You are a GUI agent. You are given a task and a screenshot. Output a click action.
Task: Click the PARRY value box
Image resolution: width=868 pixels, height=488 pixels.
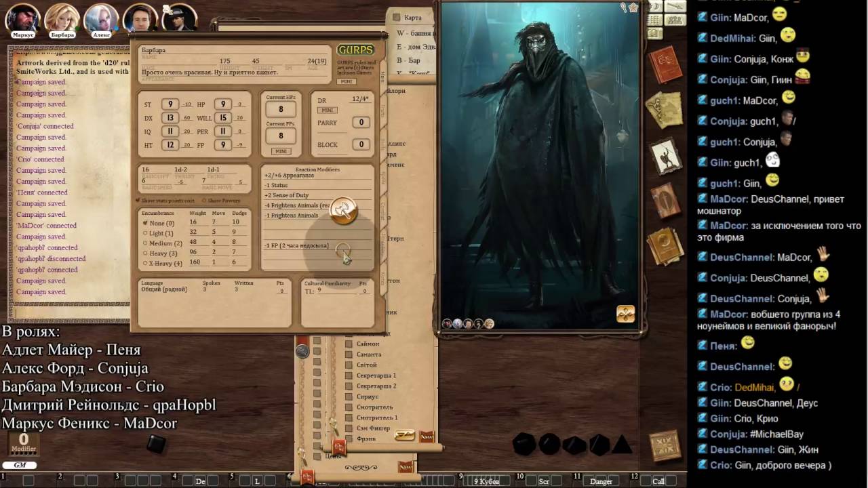point(361,123)
